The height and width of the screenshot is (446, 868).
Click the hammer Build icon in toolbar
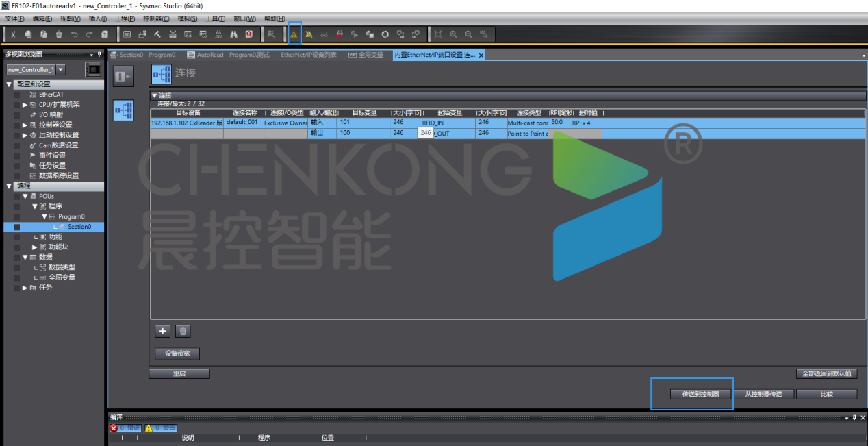[x=157, y=34]
